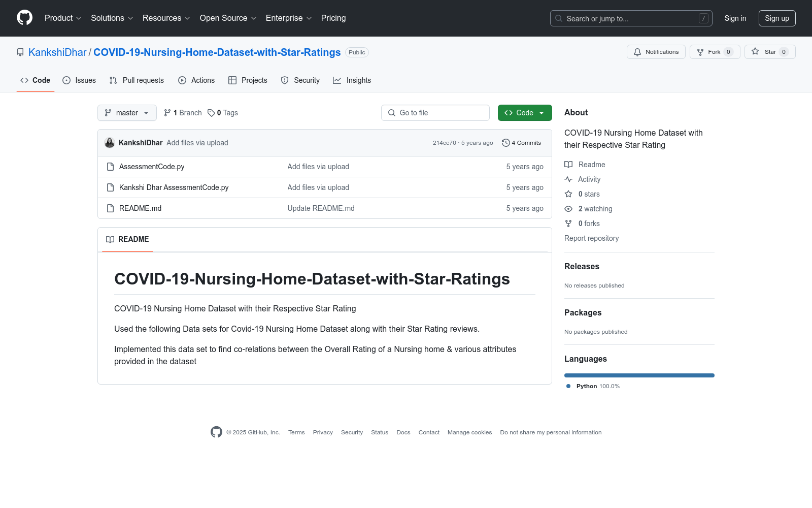
Task: Open the KankshiDhar owner link
Action: click(x=57, y=52)
